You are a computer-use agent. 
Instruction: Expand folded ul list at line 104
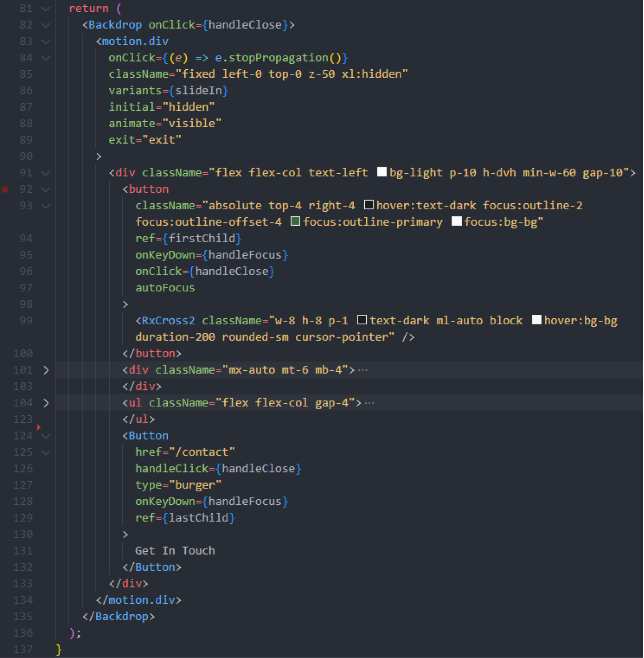[46, 403]
